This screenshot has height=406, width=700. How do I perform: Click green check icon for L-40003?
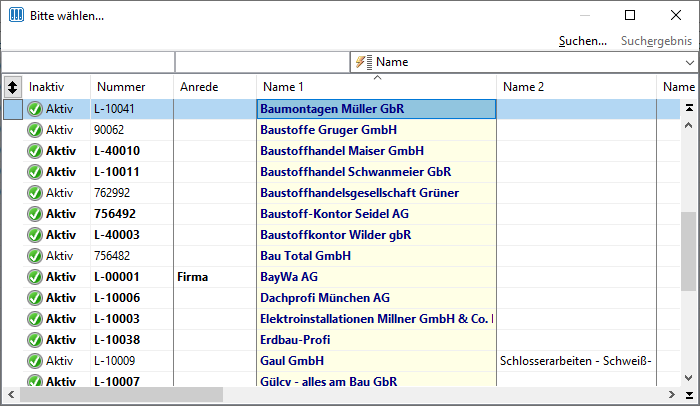[35, 235]
